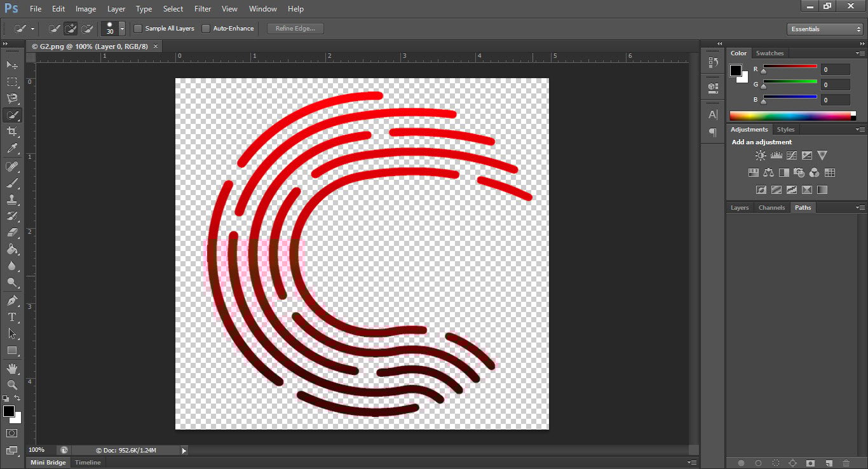Image resolution: width=868 pixels, height=469 pixels.
Task: Select the Horizontal Type tool
Action: pyautogui.click(x=12, y=317)
